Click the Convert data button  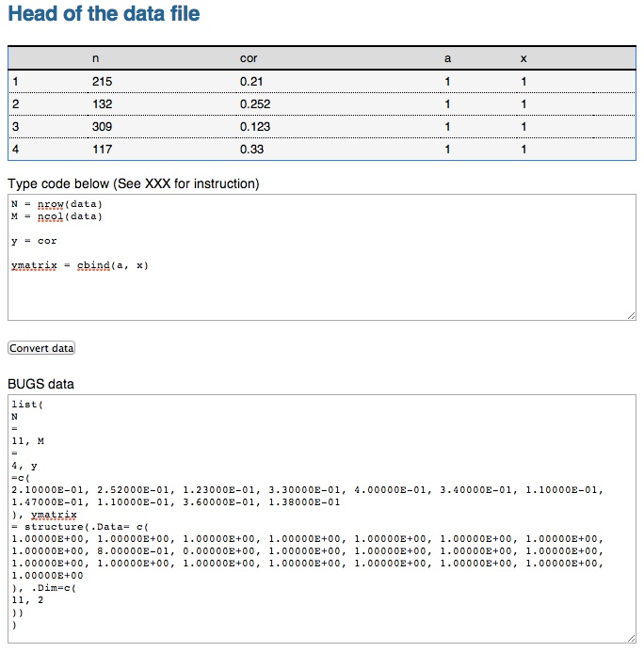click(41, 348)
